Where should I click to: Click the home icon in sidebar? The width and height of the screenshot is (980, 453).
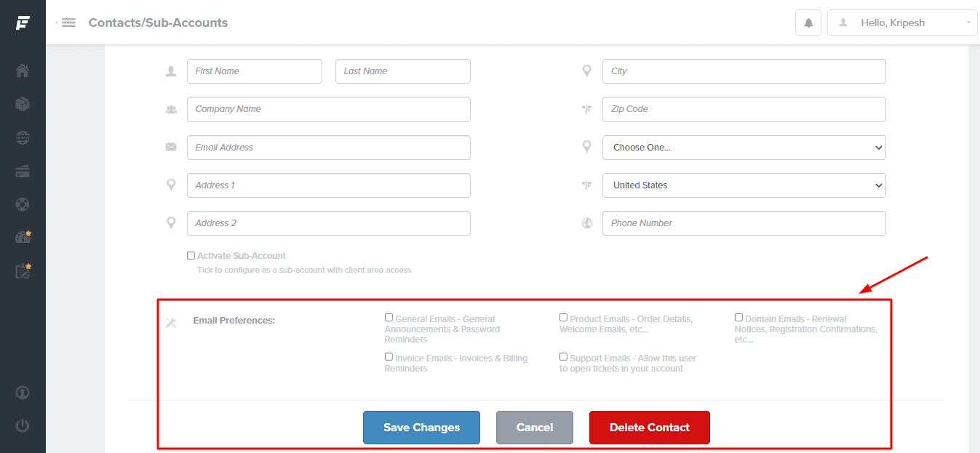tap(23, 71)
